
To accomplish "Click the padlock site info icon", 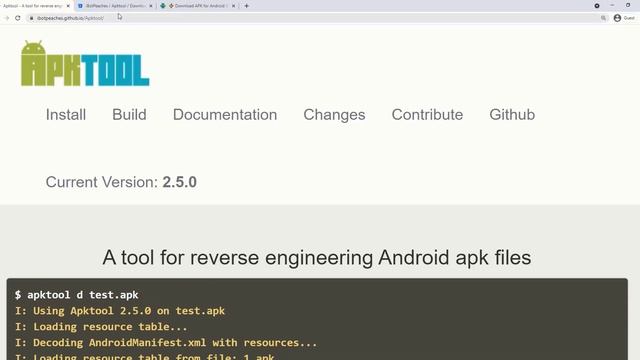I will 31,18.
